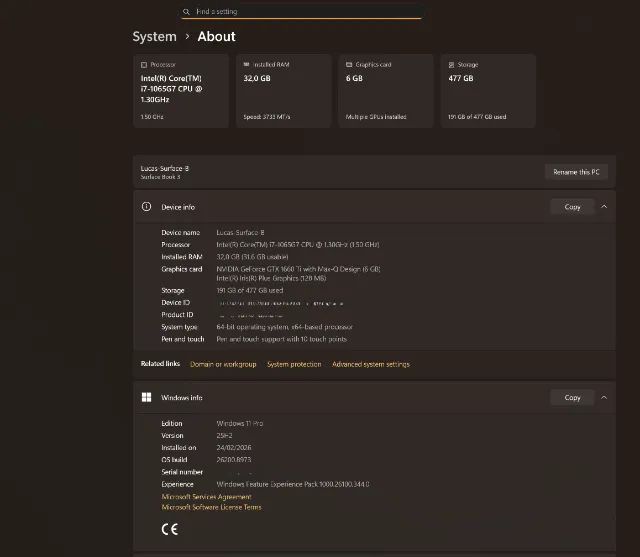Viewport: 640px width, 557px height.
Task: Select '191 GB of 477 GB used' in Device info
Action: (x=250, y=290)
